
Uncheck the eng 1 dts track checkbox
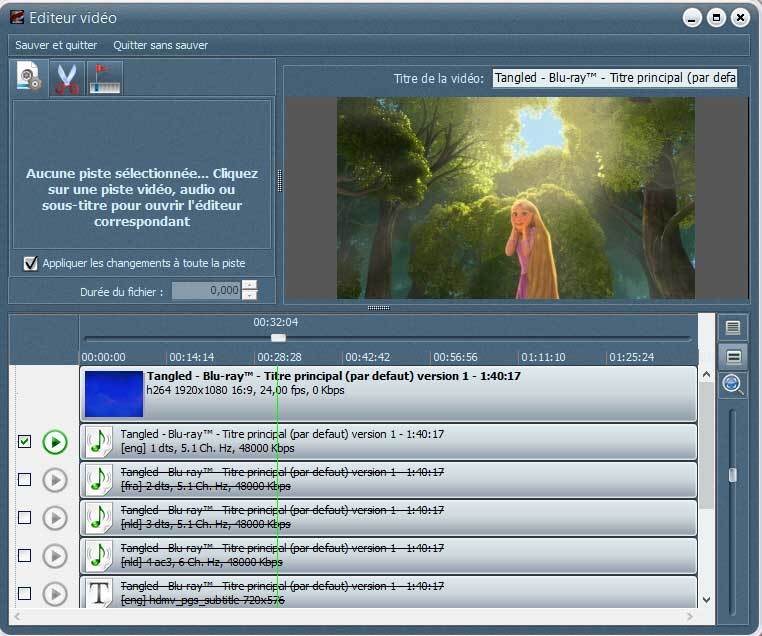point(24,441)
